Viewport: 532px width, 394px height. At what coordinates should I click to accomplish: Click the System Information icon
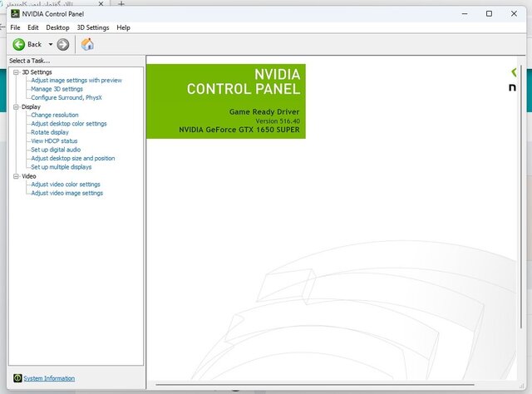pyautogui.click(x=17, y=378)
